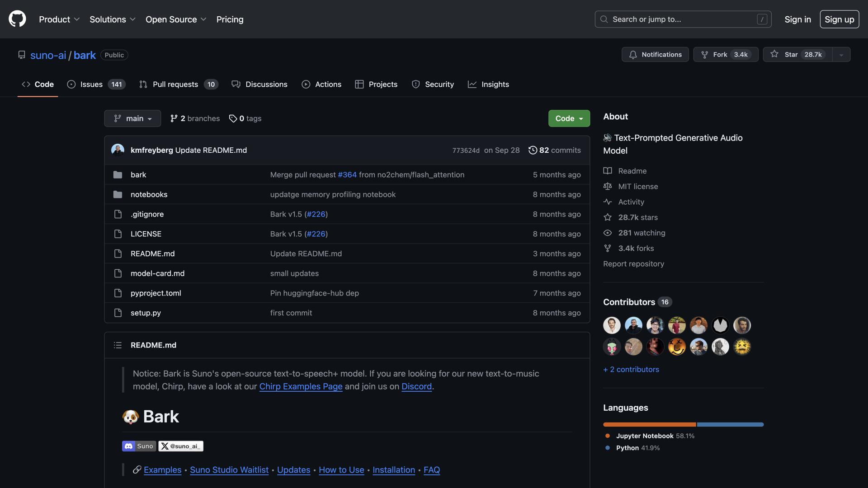
Task: Open the star lists dropdown arrow
Action: [841, 55]
